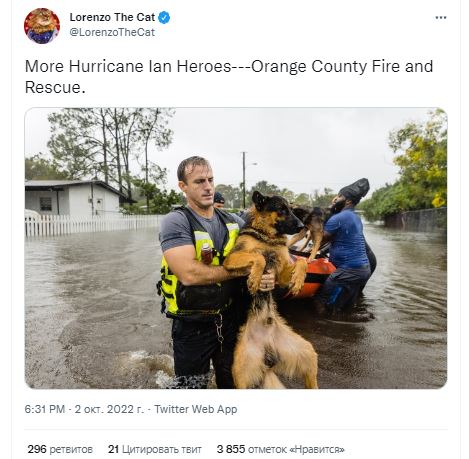Screen dimensions: 469x459
Task: View the 3 855 likes list
Action: (281, 449)
